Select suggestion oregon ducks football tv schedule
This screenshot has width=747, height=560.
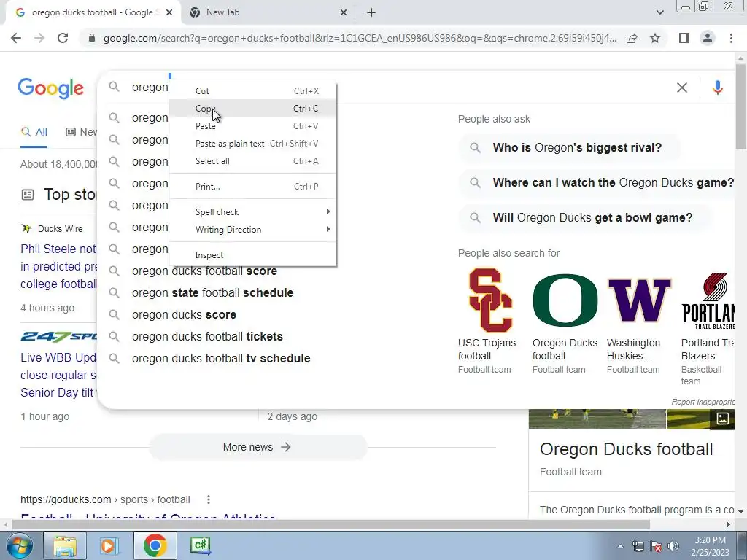click(221, 359)
